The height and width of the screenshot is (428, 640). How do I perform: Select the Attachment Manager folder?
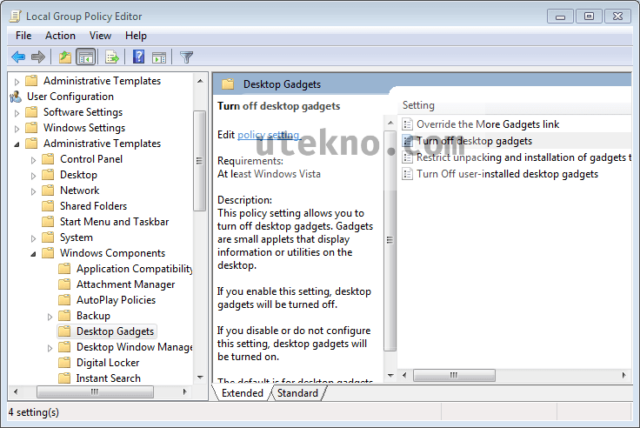point(125,284)
